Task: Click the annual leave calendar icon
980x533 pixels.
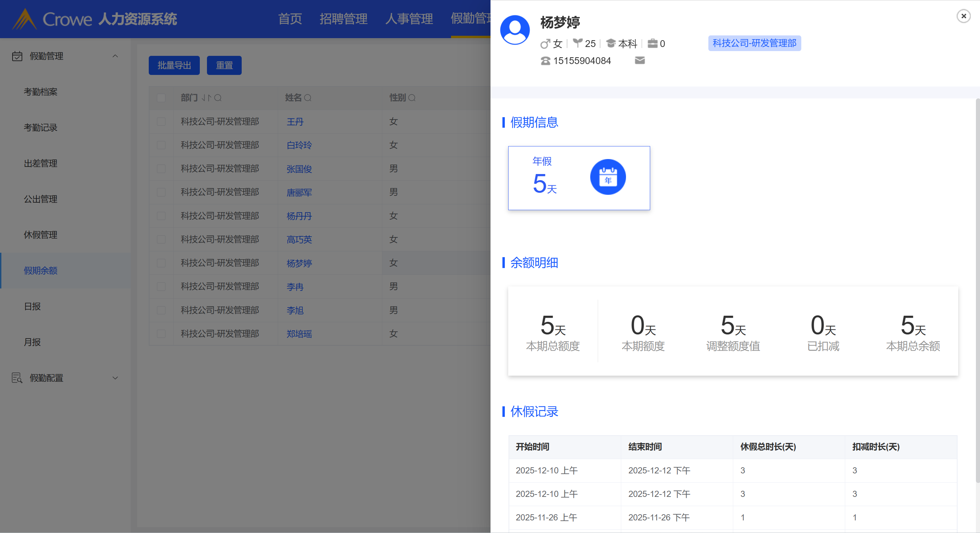Action: (x=608, y=177)
